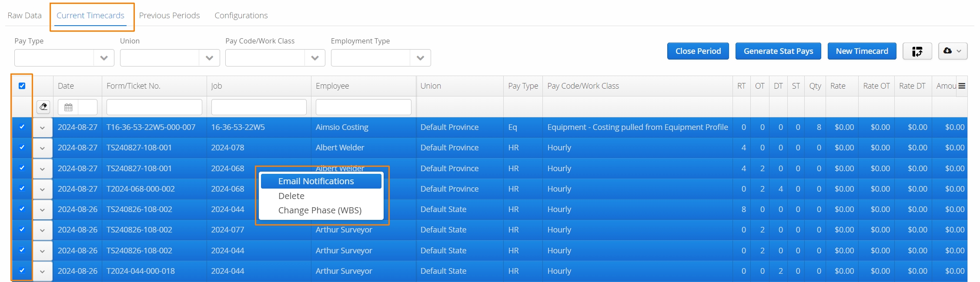Expand the Aimsio Costing row chevron

(42, 128)
